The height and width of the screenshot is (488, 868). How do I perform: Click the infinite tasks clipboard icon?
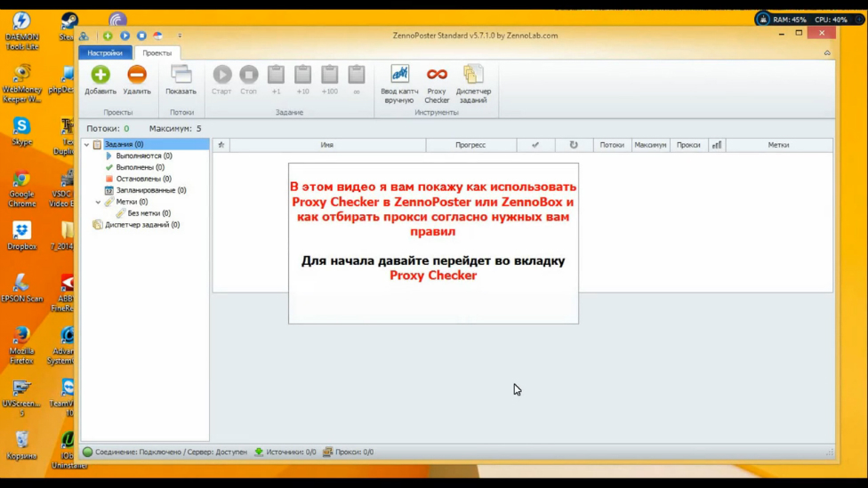coord(357,75)
